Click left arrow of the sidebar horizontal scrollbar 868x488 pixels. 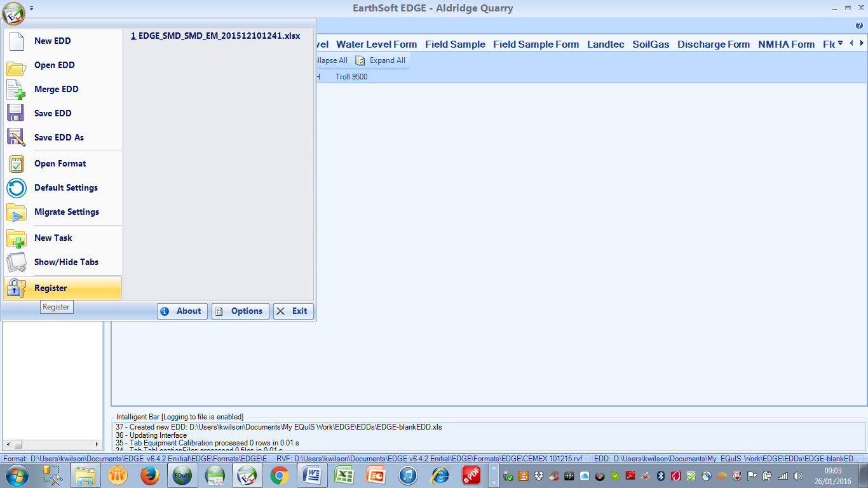point(8,445)
